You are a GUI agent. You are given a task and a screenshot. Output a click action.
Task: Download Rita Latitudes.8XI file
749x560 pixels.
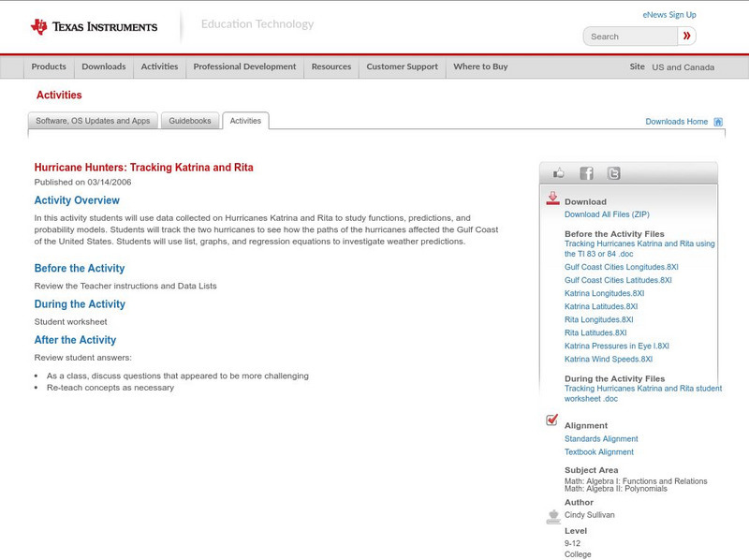(x=595, y=332)
